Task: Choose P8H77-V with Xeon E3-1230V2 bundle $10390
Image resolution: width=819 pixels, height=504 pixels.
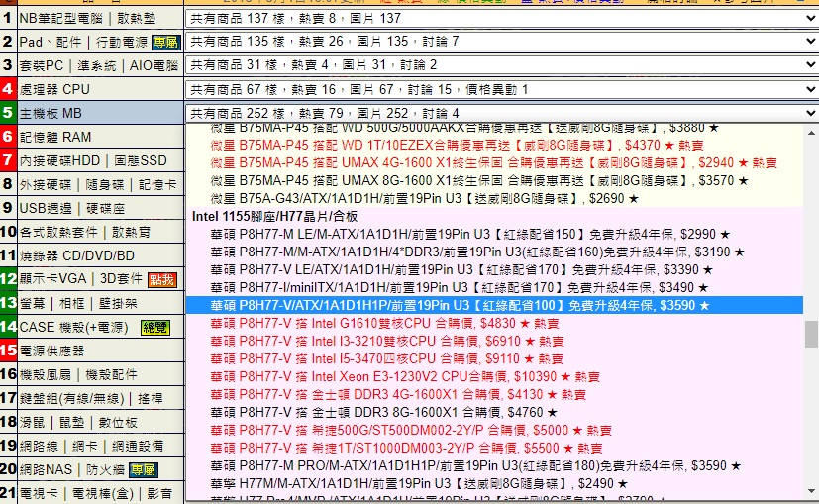Action: [494, 376]
